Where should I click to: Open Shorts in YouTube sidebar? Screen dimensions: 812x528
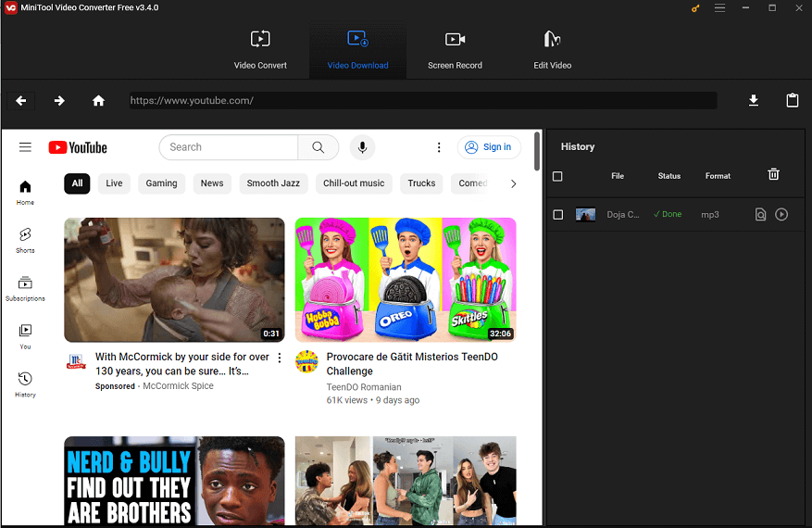click(x=25, y=241)
